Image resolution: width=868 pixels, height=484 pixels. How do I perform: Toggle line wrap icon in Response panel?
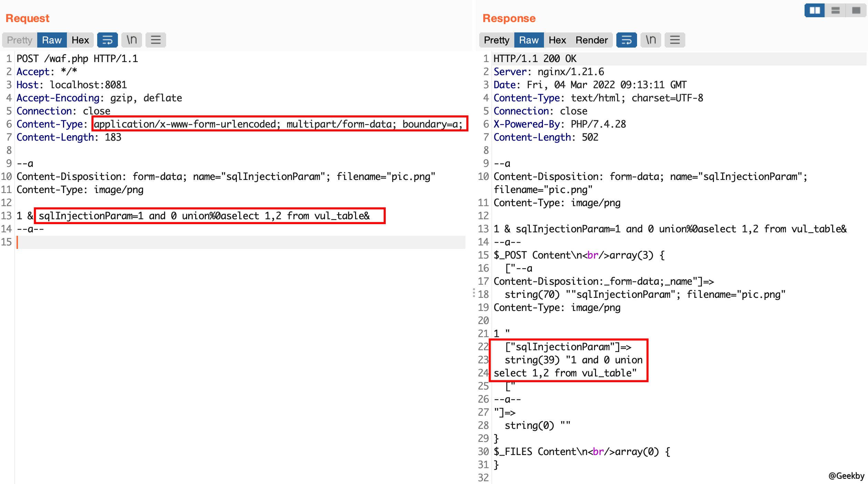tap(626, 40)
